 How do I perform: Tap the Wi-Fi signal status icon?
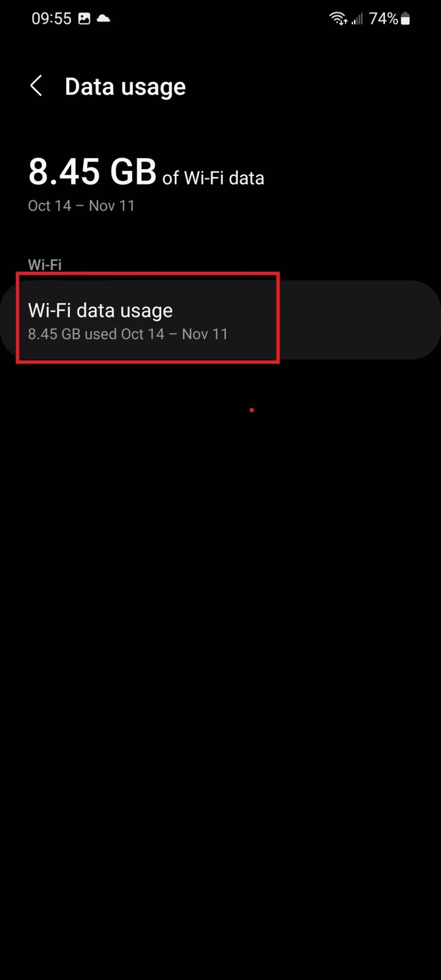pyautogui.click(x=338, y=19)
